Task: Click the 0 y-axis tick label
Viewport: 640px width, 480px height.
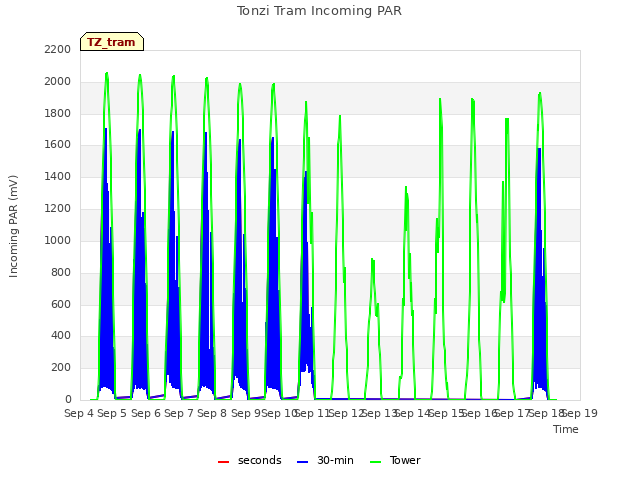Action: click(68, 399)
